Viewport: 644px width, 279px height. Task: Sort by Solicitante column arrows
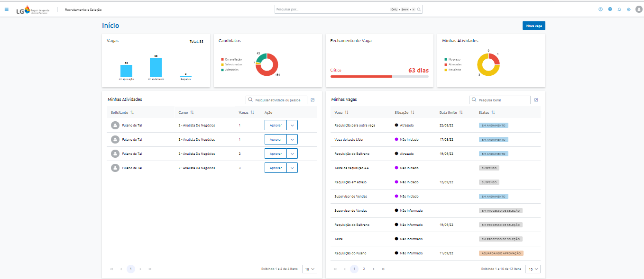pos(132,112)
